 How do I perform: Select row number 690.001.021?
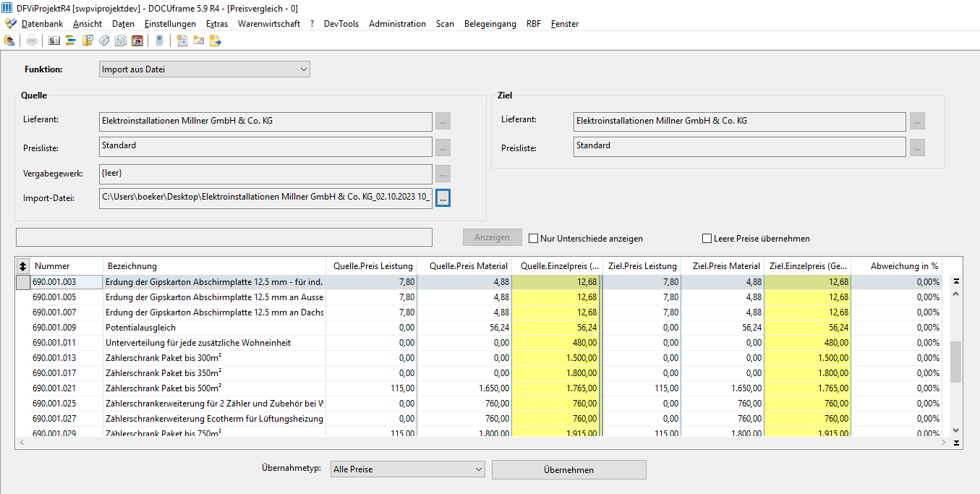pyautogui.click(x=54, y=388)
